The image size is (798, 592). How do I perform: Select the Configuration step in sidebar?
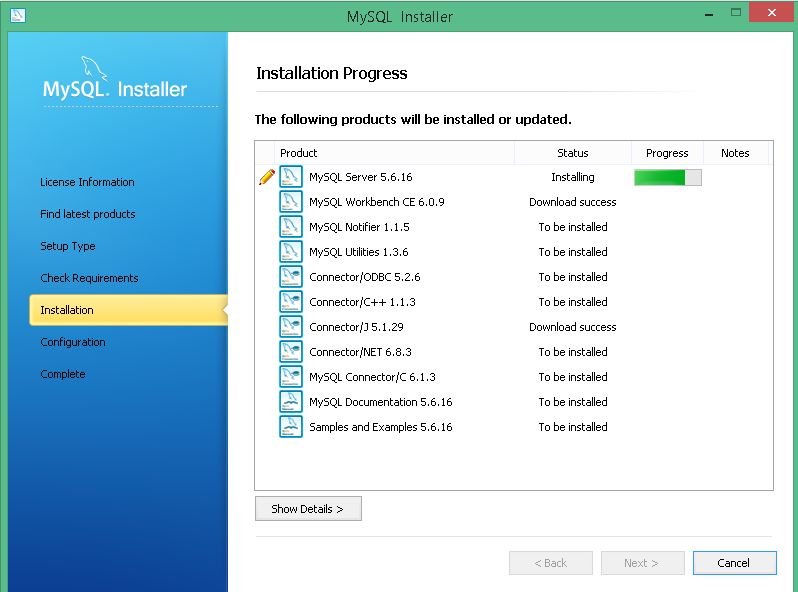[x=72, y=342]
